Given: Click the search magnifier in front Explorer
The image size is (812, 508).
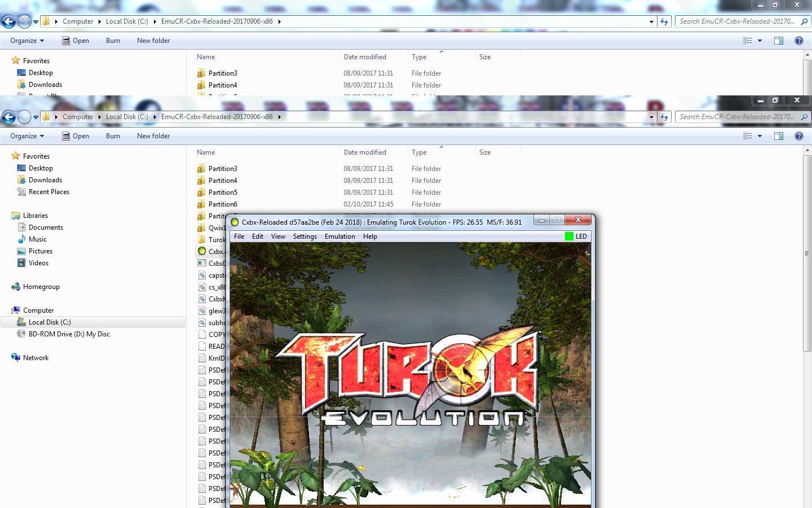Looking at the screenshot, I should coord(804,117).
